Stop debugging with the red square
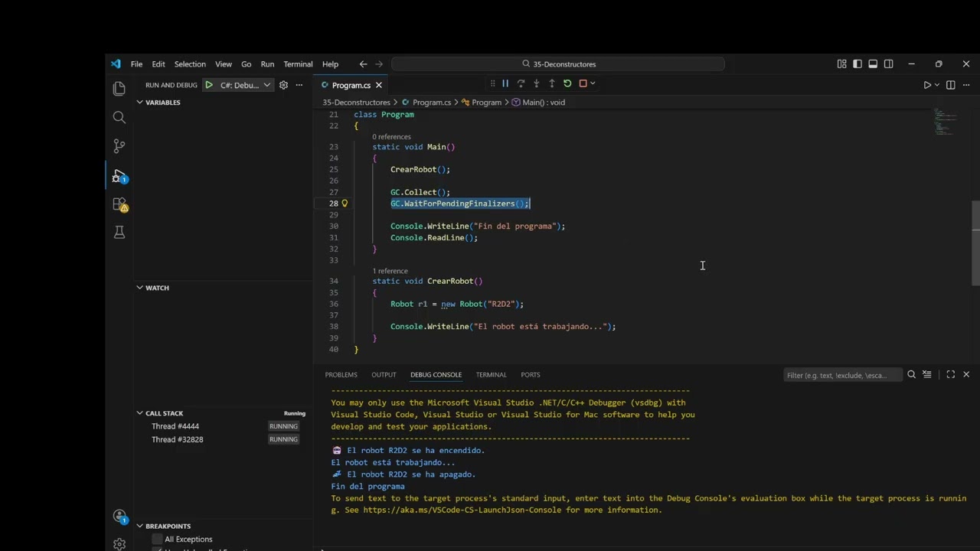Image resolution: width=980 pixels, height=551 pixels. (583, 83)
